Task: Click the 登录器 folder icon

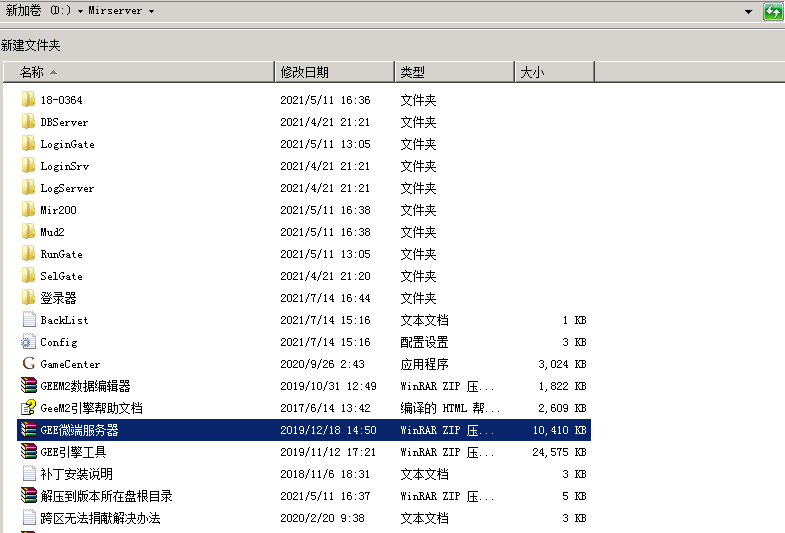Action: 28,298
